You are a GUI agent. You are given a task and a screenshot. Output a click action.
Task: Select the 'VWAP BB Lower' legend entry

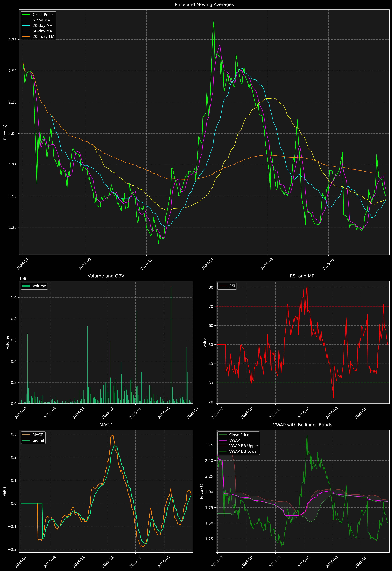pyautogui.click(x=244, y=451)
